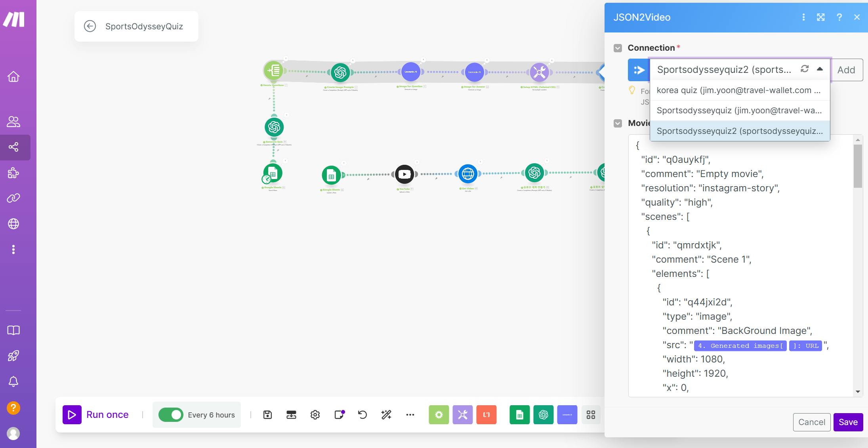Click notifications bell in sidebar
The height and width of the screenshot is (448, 868).
(13, 381)
